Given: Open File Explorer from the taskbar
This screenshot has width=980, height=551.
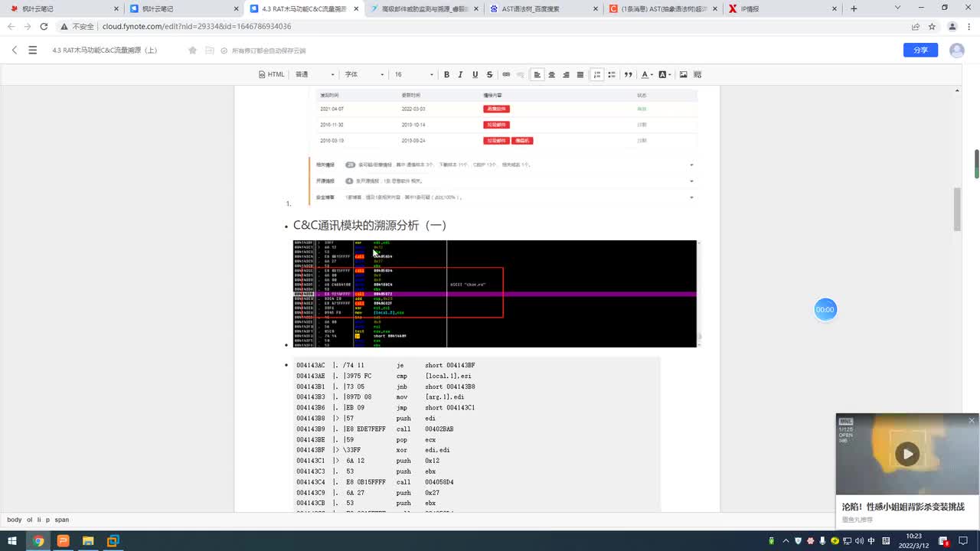Looking at the screenshot, I should tap(88, 541).
